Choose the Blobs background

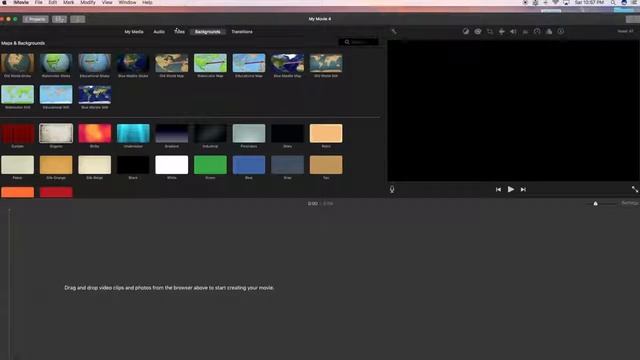click(x=95, y=133)
